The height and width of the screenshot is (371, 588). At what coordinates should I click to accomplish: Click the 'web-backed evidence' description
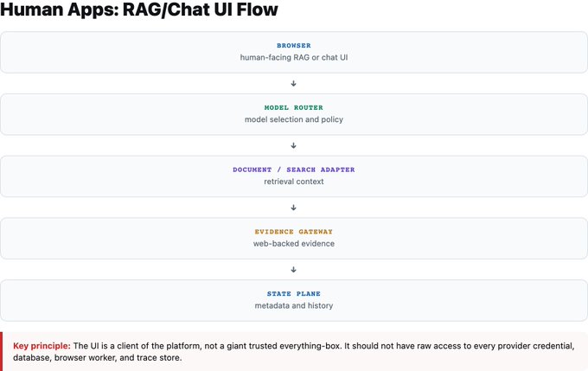coord(294,244)
